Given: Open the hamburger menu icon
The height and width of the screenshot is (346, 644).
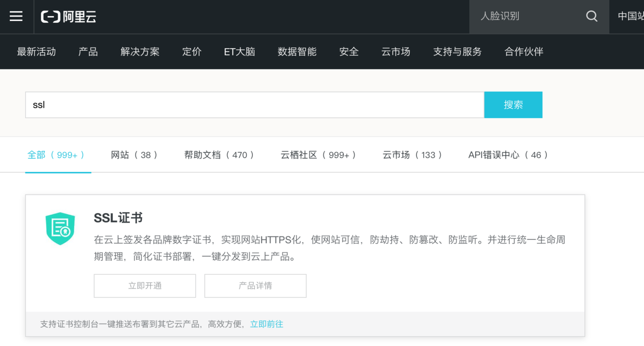Looking at the screenshot, I should coord(16,16).
